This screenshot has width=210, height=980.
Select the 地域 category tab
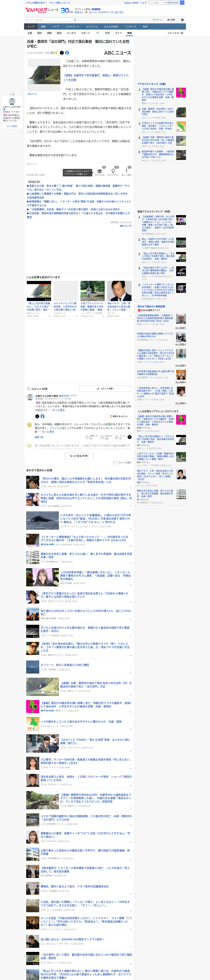point(129,33)
